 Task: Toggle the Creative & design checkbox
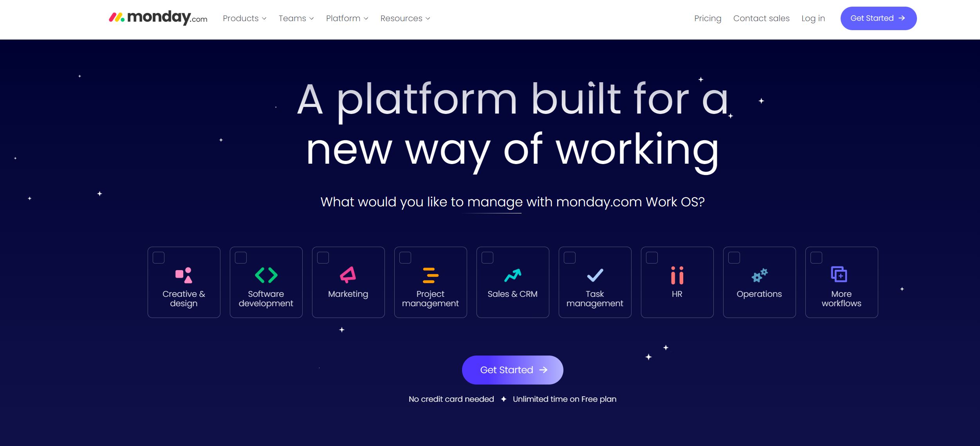click(x=159, y=256)
